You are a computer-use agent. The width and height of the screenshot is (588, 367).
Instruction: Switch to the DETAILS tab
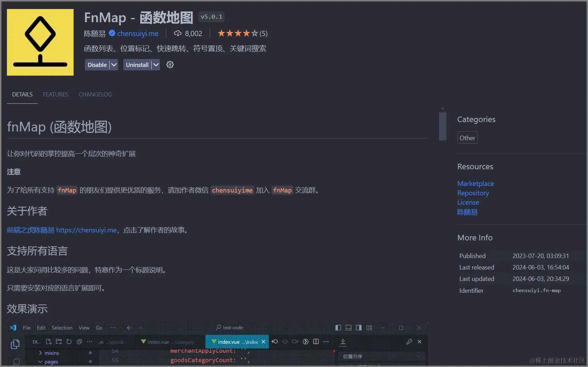[x=22, y=94]
